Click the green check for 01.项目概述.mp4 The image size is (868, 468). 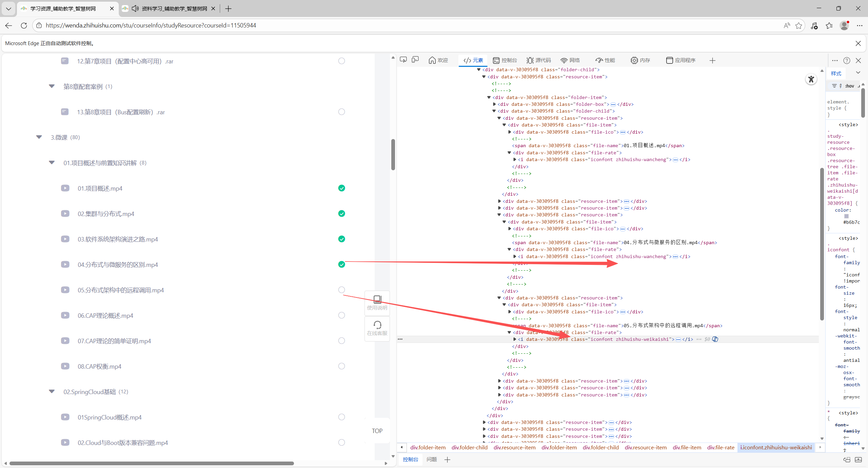tap(341, 188)
